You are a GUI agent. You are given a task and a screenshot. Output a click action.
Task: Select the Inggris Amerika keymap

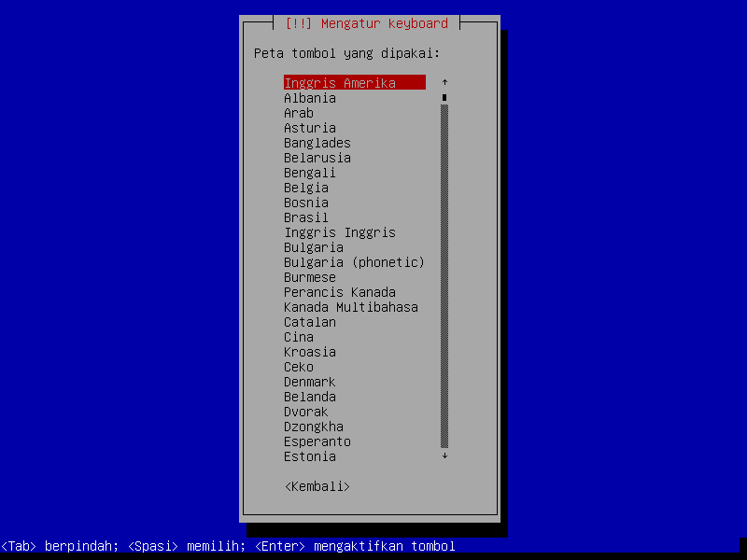click(355, 83)
